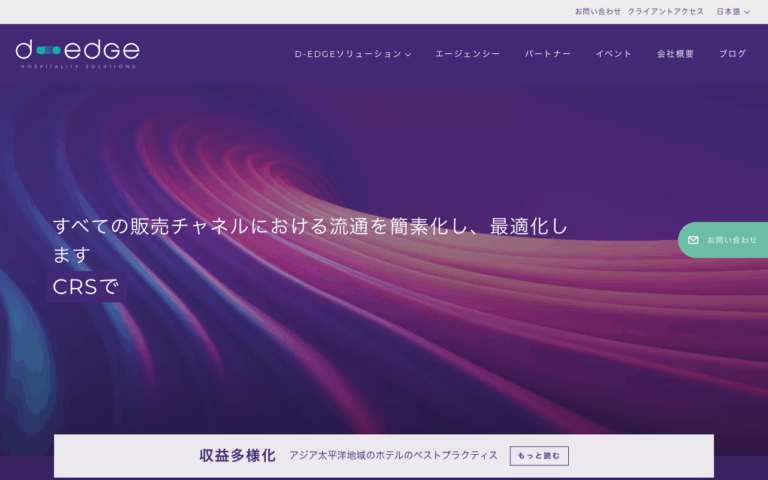Open the ブログ menu item
Image resolution: width=768 pixels, height=480 pixels.
click(733, 54)
